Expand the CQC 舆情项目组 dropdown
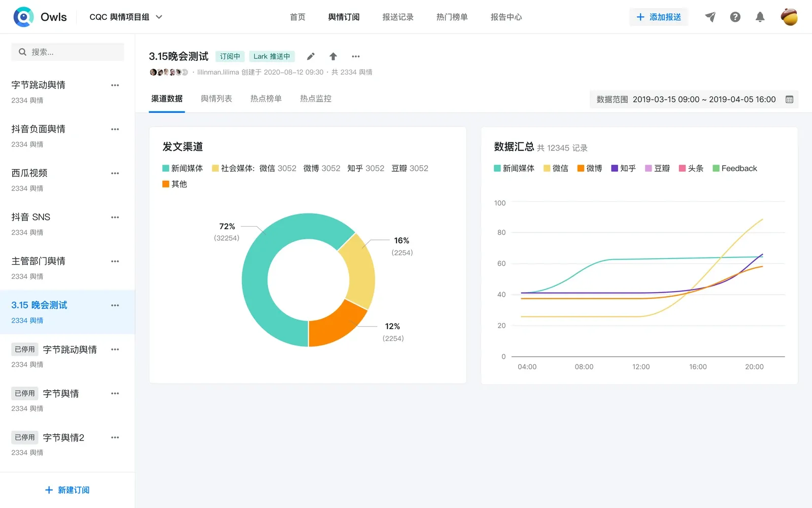This screenshot has width=812, height=508. coord(126,17)
